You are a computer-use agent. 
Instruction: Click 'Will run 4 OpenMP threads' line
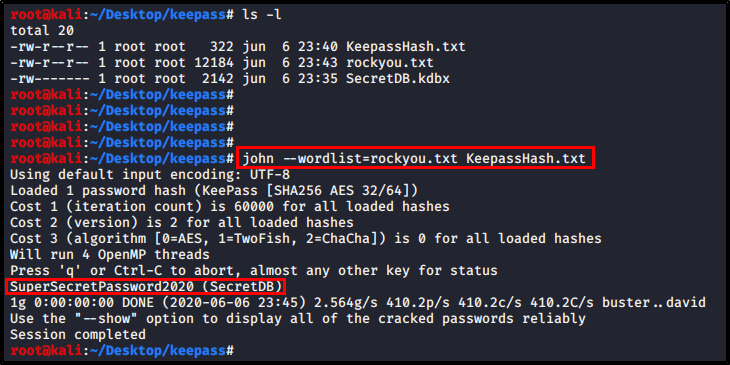click(x=110, y=255)
